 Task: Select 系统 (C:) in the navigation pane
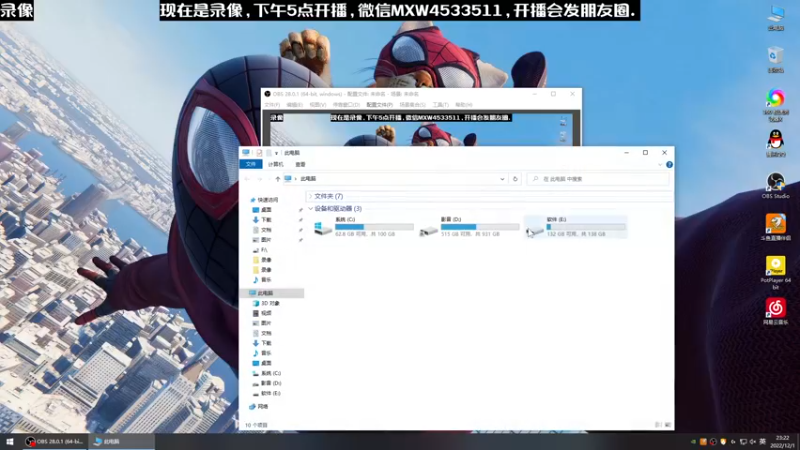point(267,373)
